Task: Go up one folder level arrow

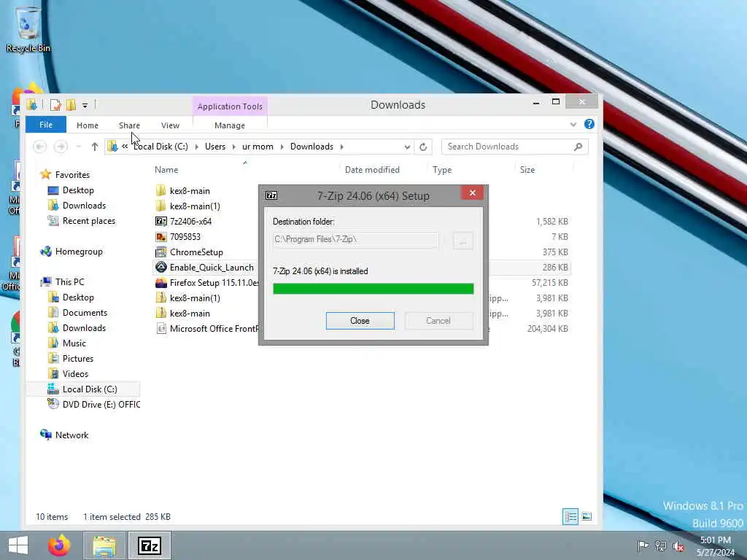Action: pyautogui.click(x=94, y=147)
